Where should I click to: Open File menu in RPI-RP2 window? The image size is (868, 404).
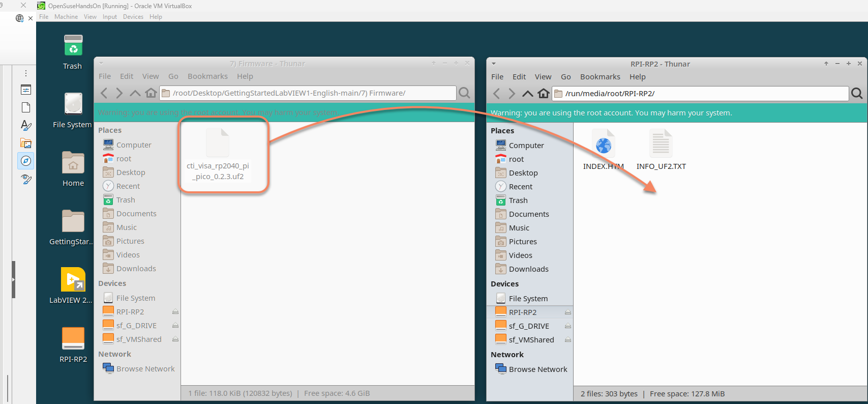click(x=497, y=77)
